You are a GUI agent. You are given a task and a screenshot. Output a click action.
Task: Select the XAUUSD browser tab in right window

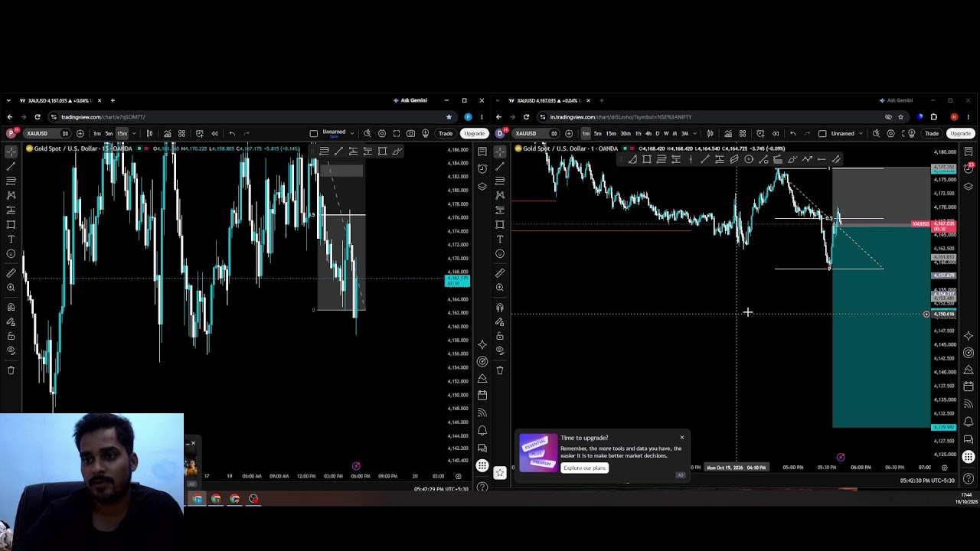pyautogui.click(x=549, y=100)
